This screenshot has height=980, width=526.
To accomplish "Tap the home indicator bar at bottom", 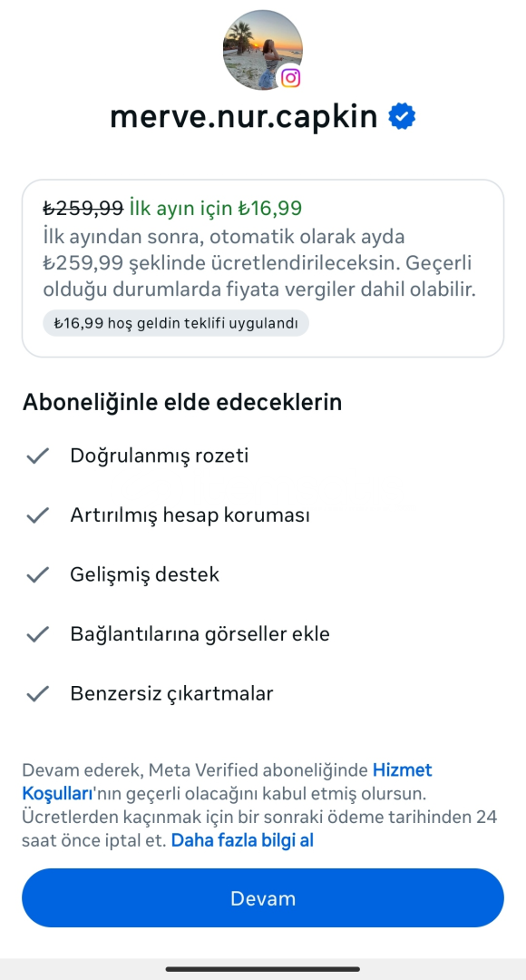I will tap(263, 969).
